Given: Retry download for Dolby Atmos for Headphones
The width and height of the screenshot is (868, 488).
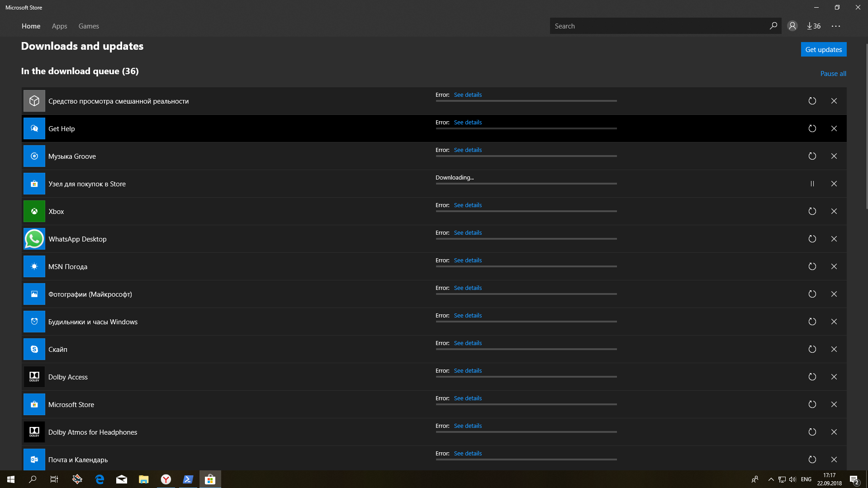Looking at the screenshot, I should [x=812, y=432].
